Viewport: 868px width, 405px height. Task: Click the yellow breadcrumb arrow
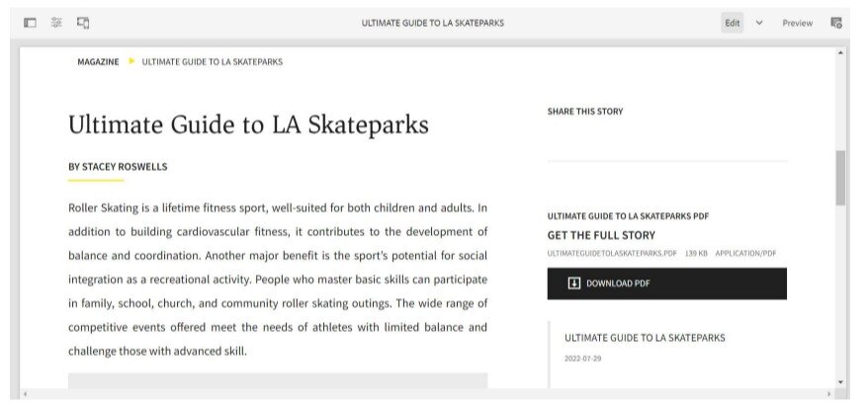pyautogui.click(x=131, y=61)
